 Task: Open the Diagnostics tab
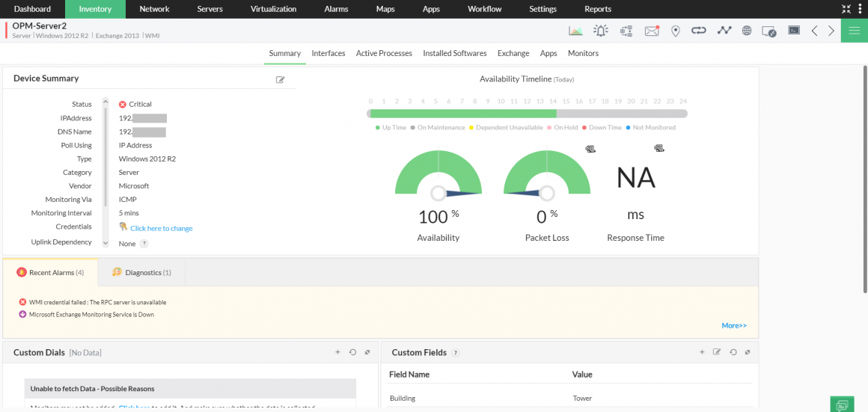[x=141, y=273]
